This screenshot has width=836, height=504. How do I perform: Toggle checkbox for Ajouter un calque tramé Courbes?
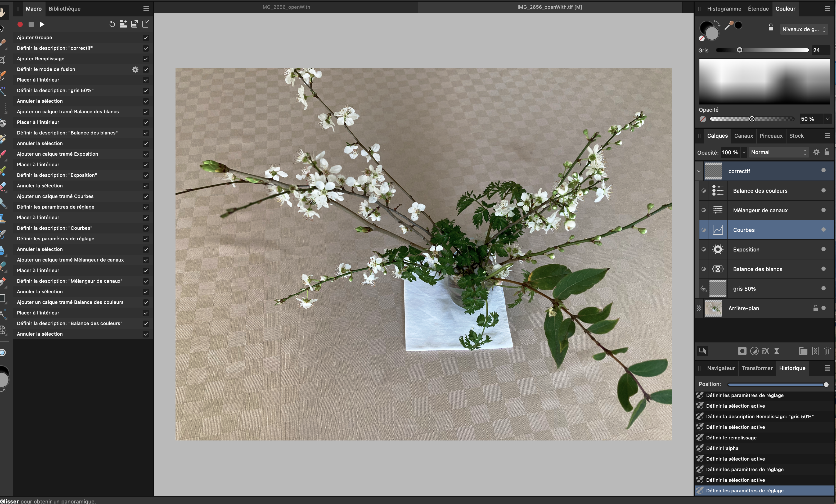(146, 197)
